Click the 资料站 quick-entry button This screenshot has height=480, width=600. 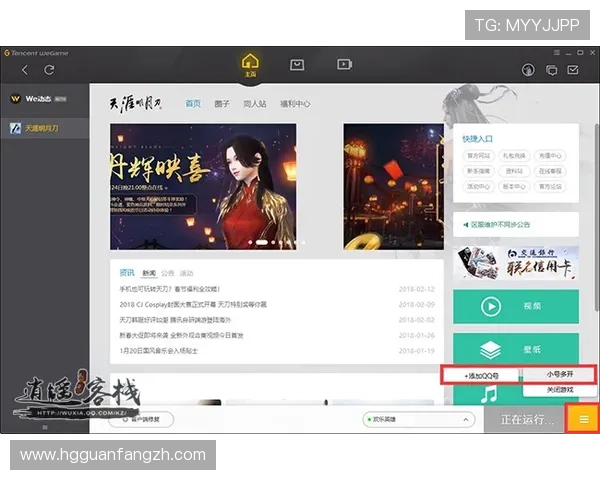(514, 171)
